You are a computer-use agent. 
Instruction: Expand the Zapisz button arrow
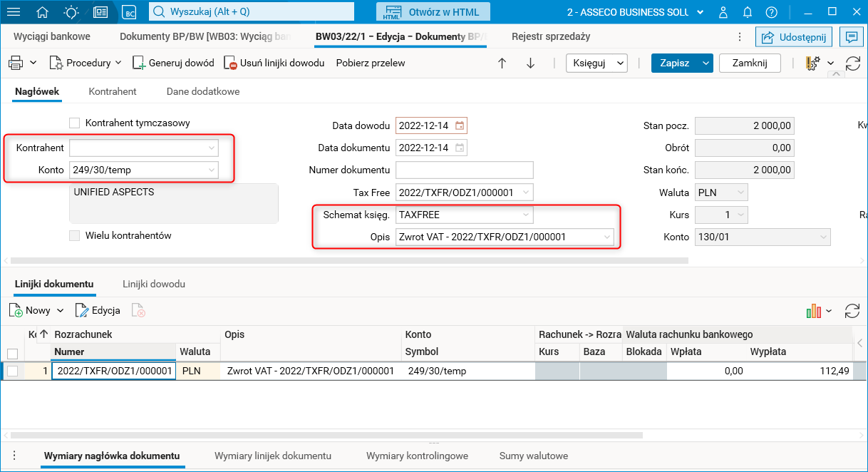(x=706, y=63)
